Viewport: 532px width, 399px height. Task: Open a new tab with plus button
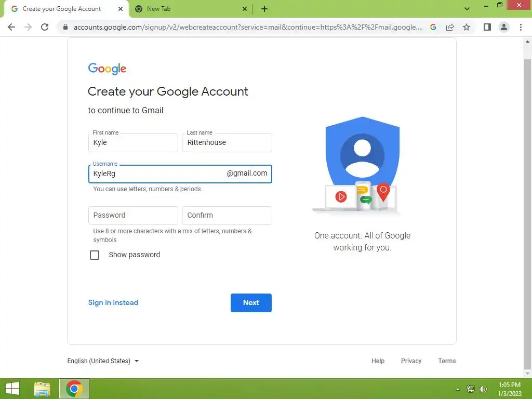pos(264,9)
